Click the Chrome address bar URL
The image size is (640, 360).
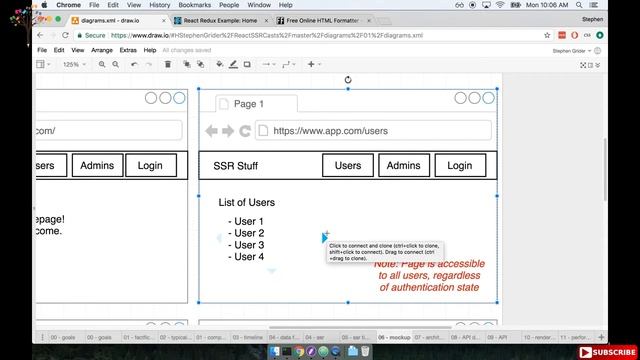[267, 36]
